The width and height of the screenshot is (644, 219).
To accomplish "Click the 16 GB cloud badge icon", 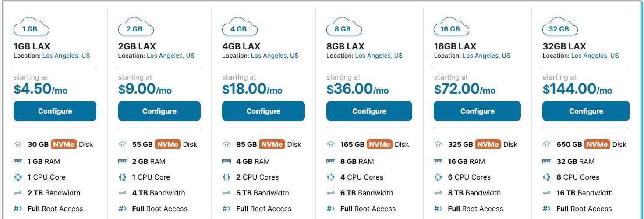I will point(451,28).
